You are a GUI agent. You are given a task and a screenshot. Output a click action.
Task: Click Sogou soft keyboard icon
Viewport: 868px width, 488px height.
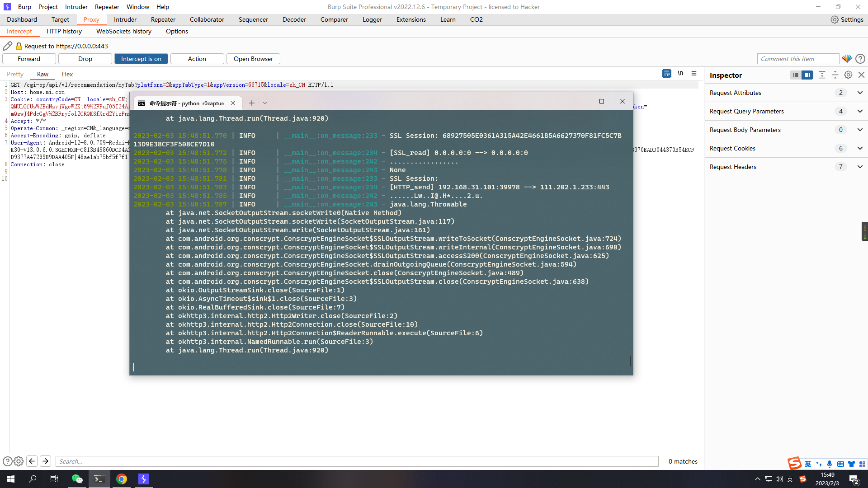(840, 464)
